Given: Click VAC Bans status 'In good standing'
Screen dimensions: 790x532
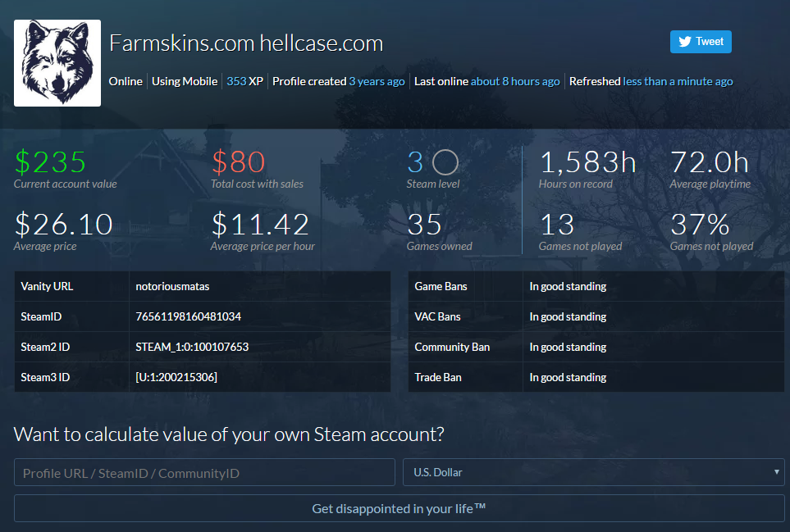Looking at the screenshot, I should tap(568, 316).
